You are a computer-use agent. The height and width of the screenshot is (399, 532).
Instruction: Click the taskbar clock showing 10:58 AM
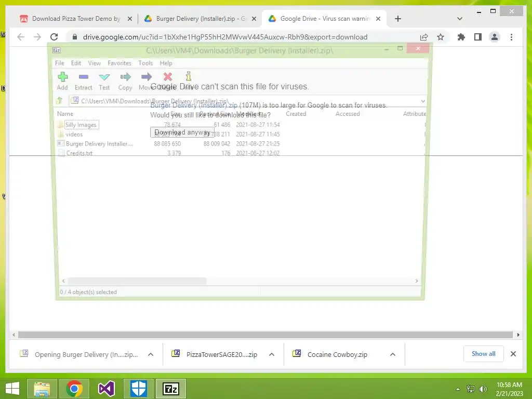[x=509, y=389]
